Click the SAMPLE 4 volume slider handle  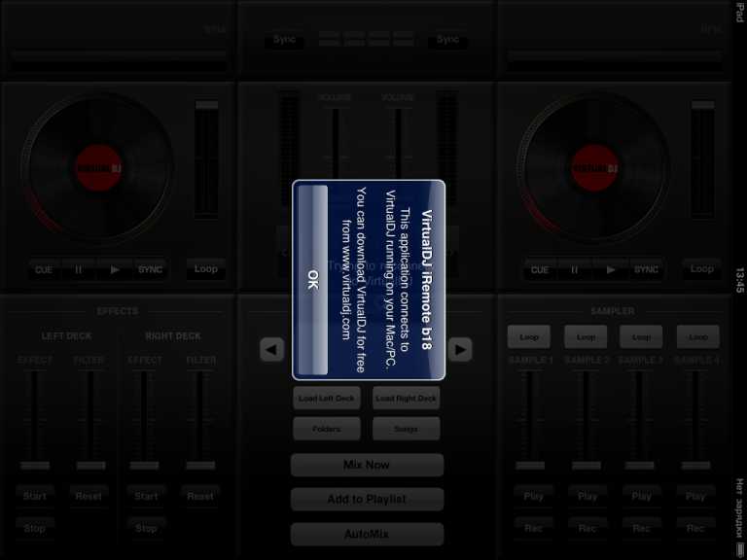696,466
